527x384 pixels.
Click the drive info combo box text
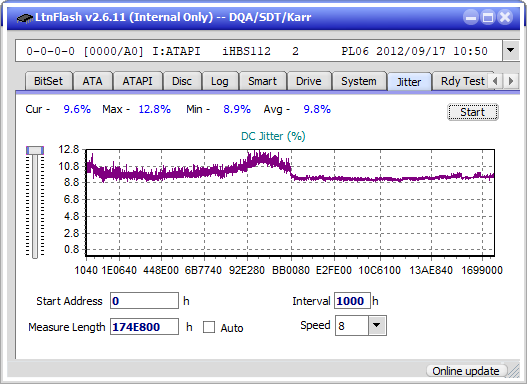tap(257, 51)
